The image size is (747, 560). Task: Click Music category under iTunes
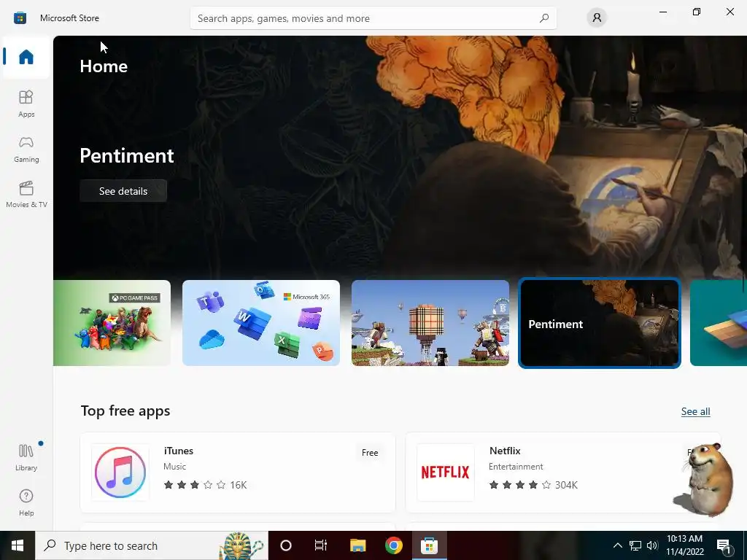[175, 467]
